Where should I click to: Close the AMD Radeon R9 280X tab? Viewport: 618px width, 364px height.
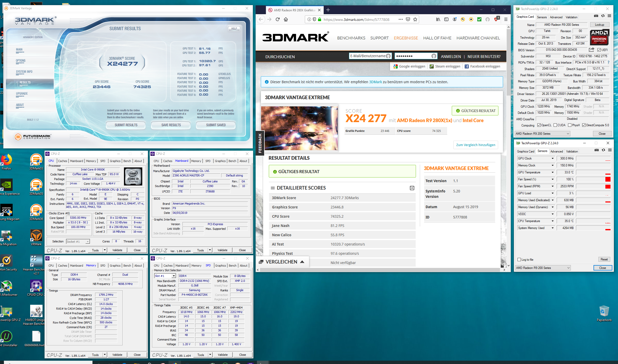(x=319, y=10)
